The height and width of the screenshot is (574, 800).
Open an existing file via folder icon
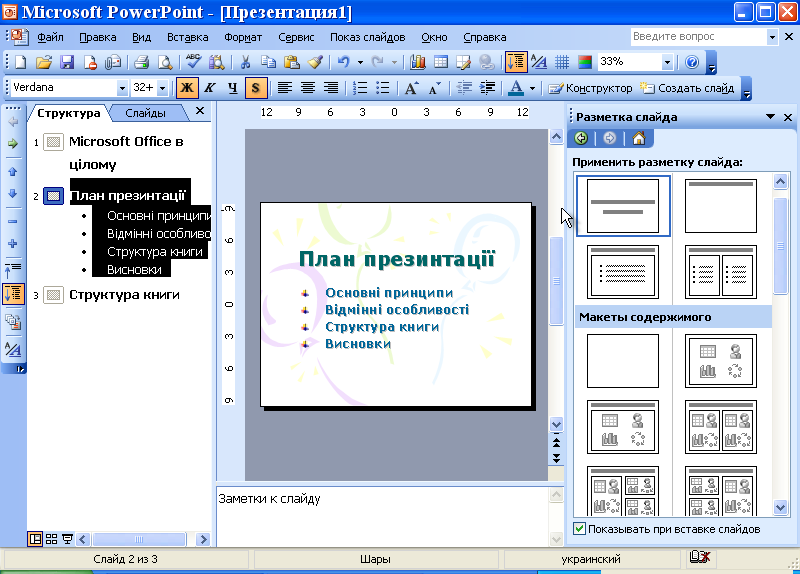44,62
